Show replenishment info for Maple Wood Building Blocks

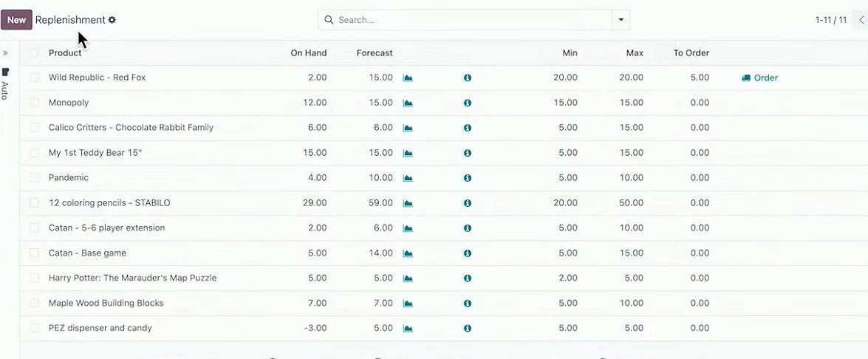click(x=467, y=303)
